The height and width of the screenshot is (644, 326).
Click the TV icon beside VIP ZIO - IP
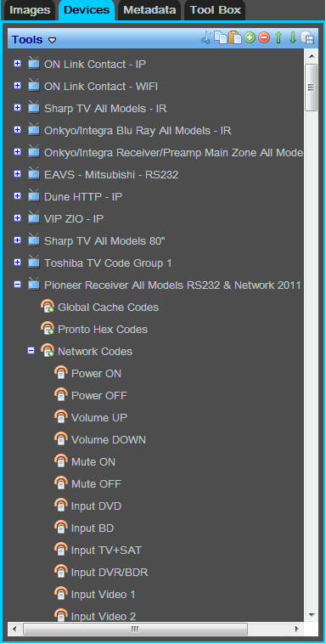coord(34,217)
